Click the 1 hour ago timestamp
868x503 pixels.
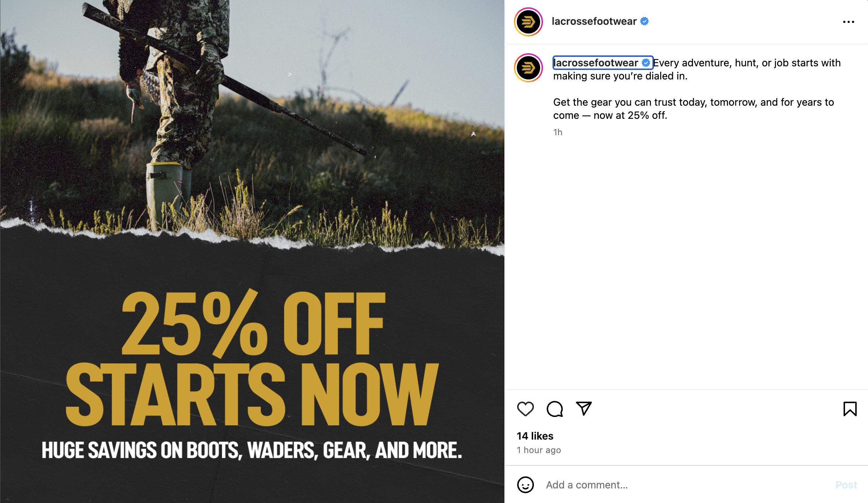[x=539, y=450]
